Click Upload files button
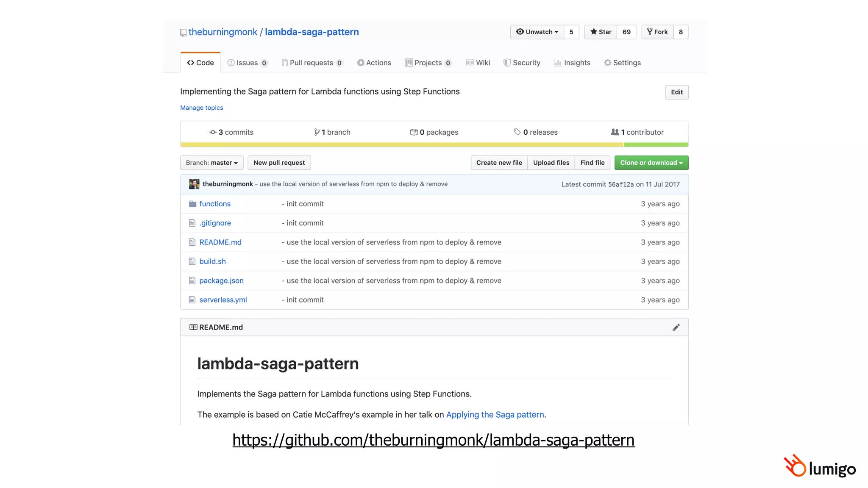Screen dimensions: 868x488 click(551, 163)
